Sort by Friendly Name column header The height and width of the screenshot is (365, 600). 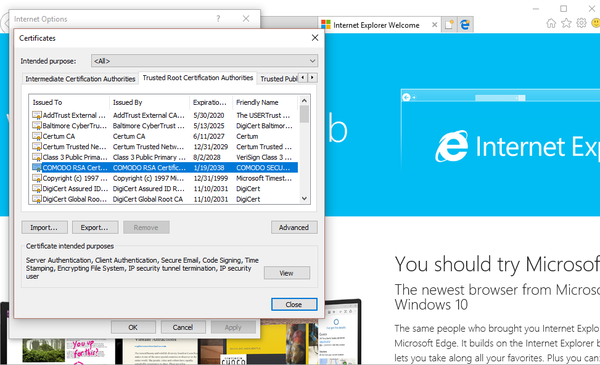(x=265, y=102)
